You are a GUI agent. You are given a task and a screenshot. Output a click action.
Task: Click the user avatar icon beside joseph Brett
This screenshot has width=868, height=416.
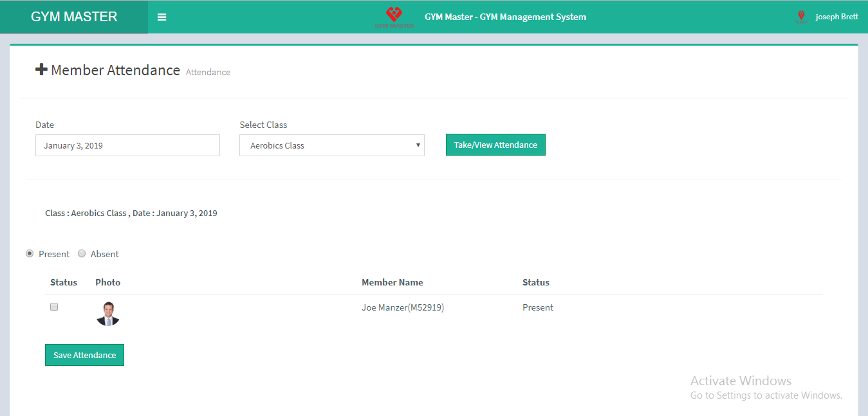pyautogui.click(x=801, y=17)
